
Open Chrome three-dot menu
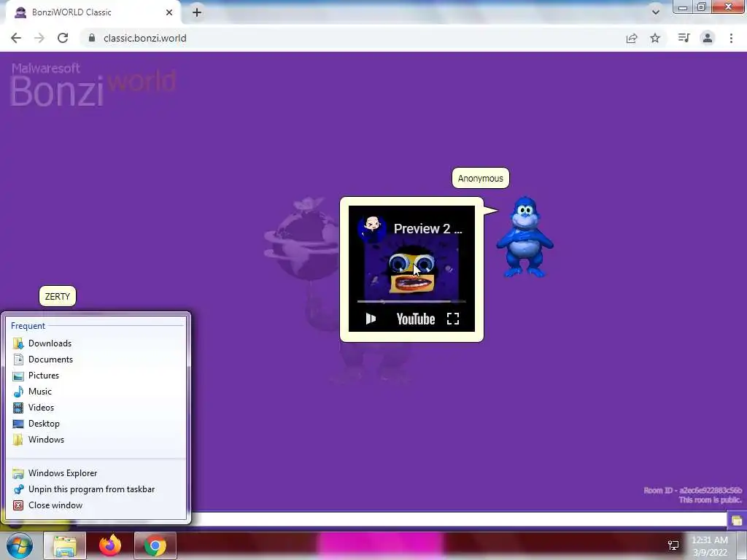(x=731, y=38)
